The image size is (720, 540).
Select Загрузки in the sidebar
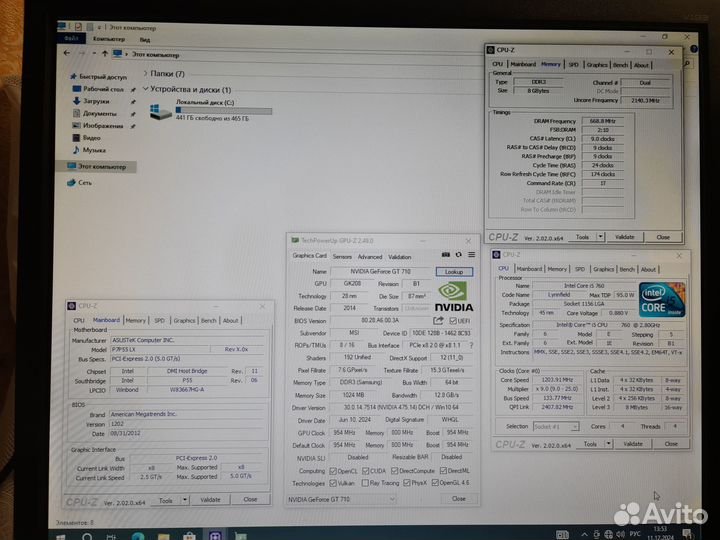tap(91, 101)
